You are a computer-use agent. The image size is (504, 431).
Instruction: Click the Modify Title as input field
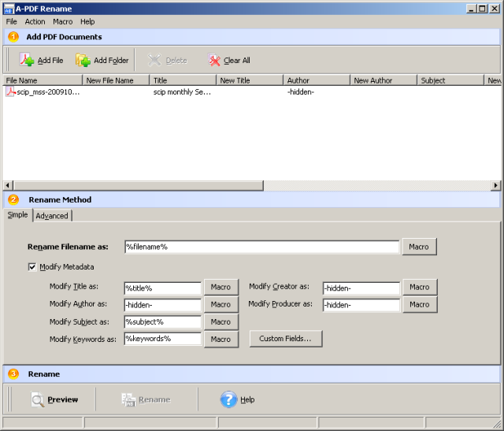(163, 288)
